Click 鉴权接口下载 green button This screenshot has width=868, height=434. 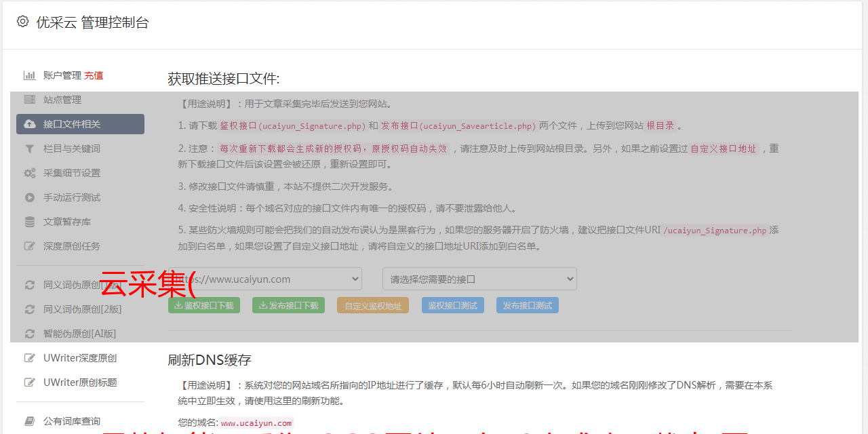(x=204, y=305)
